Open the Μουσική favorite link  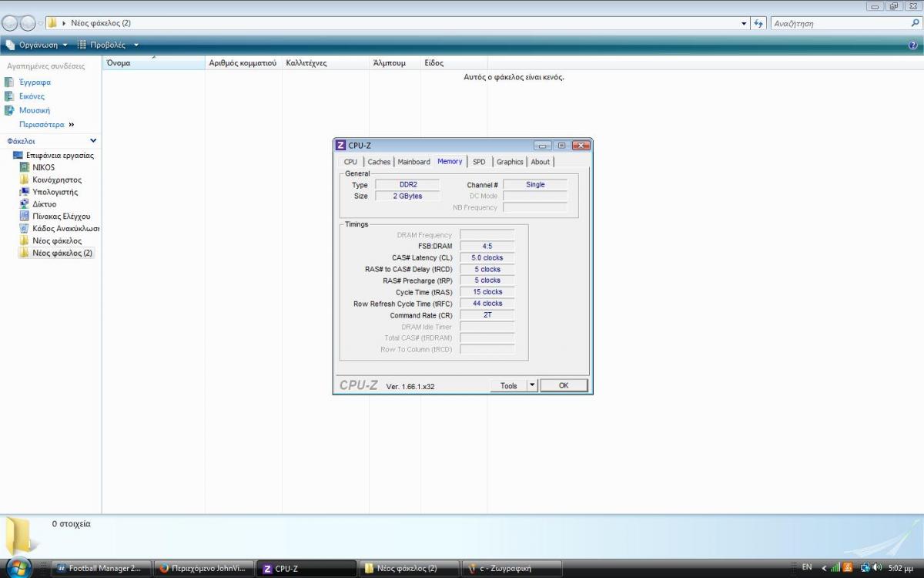(34, 110)
